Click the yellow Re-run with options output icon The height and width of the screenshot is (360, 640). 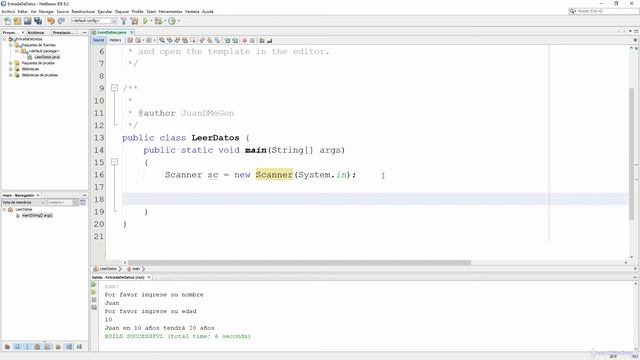pyautogui.click(x=94, y=292)
